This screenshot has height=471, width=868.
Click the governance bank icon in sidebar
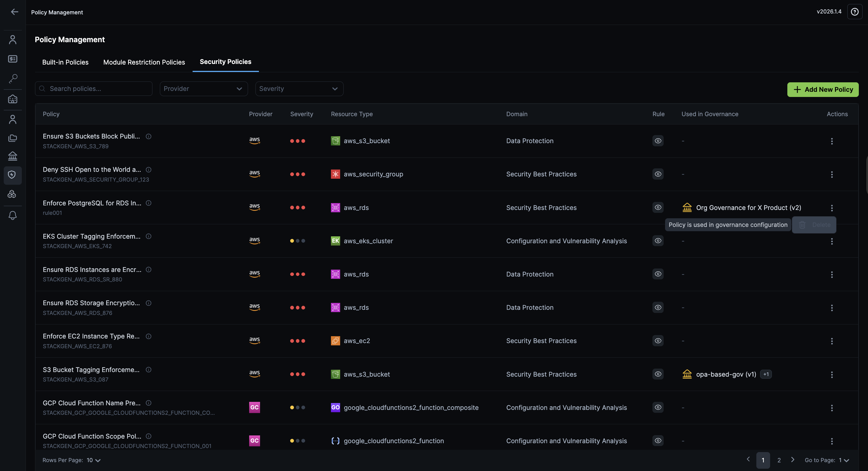click(13, 156)
